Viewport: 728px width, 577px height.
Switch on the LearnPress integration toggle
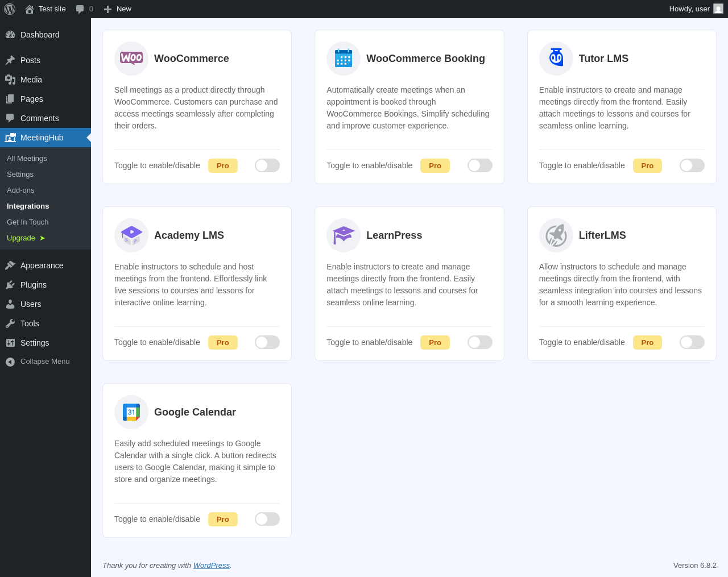point(479,342)
